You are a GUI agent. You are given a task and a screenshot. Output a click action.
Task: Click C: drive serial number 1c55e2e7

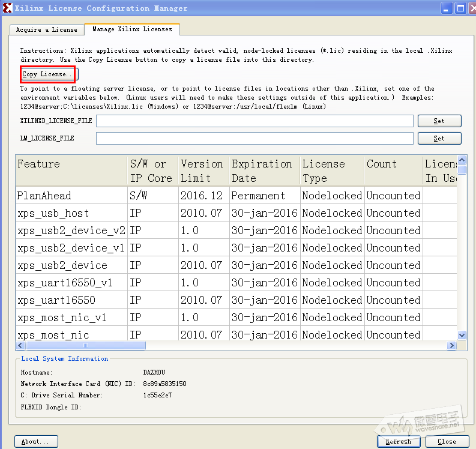click(x=157, y=395)
